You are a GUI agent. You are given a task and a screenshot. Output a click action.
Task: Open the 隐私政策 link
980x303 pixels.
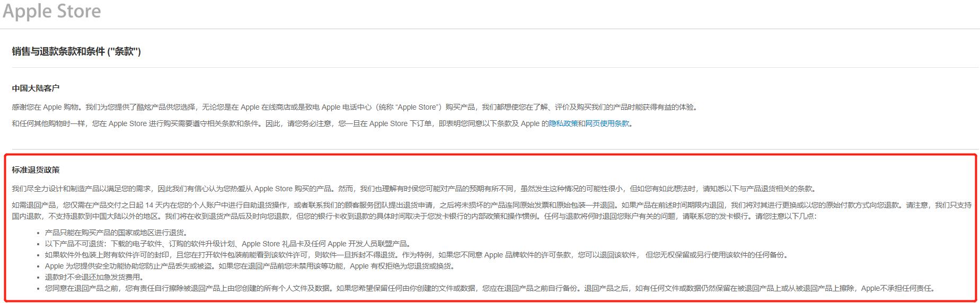point(563,123)
